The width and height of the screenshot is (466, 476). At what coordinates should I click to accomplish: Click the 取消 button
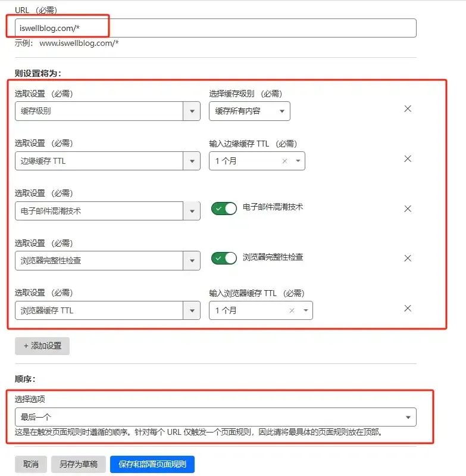(x=31, y=464)
